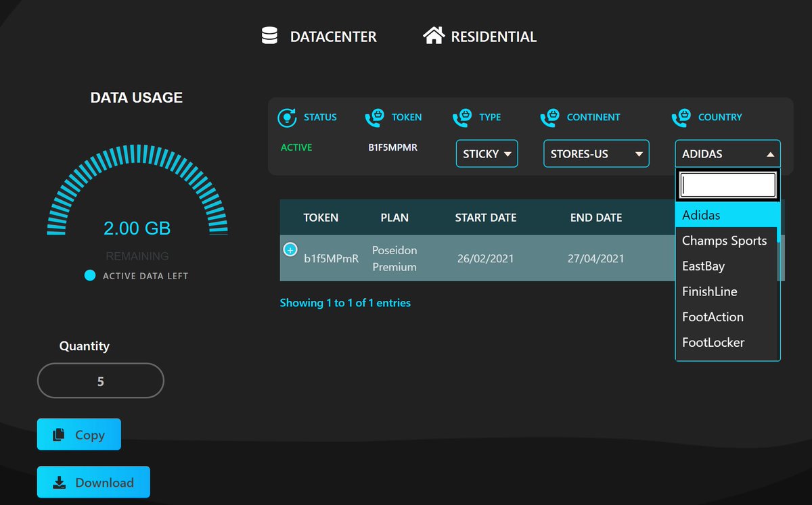
Task: Click the B1F5MPMR token value
Action: point(393,147)
